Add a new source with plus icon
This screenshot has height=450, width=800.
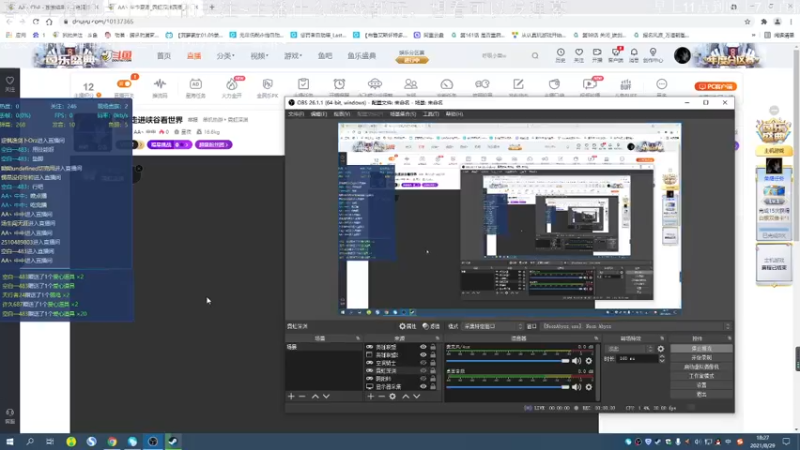[x=370, y=396]
